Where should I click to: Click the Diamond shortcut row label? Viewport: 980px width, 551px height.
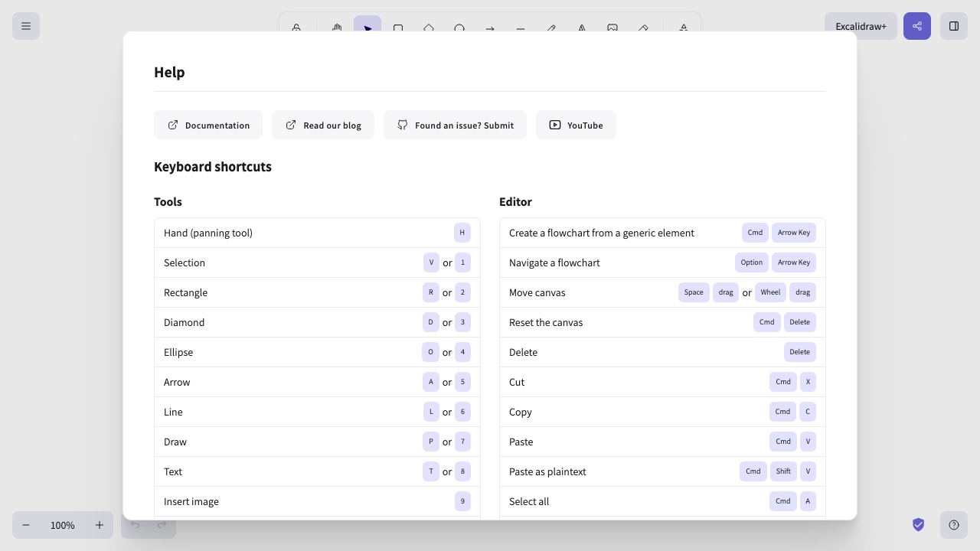point(184,322)
